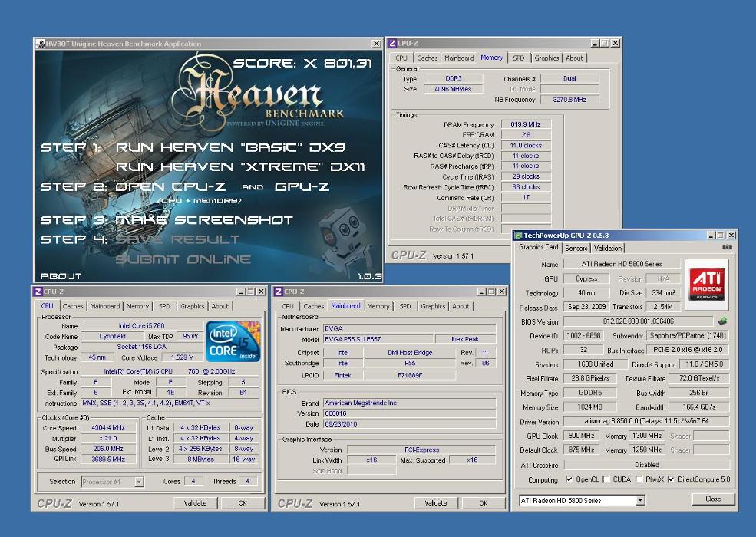This screenshot has width=756, height=537.
Task: Click the Driver Version field in GPU-Z
Action: point(646,421)
